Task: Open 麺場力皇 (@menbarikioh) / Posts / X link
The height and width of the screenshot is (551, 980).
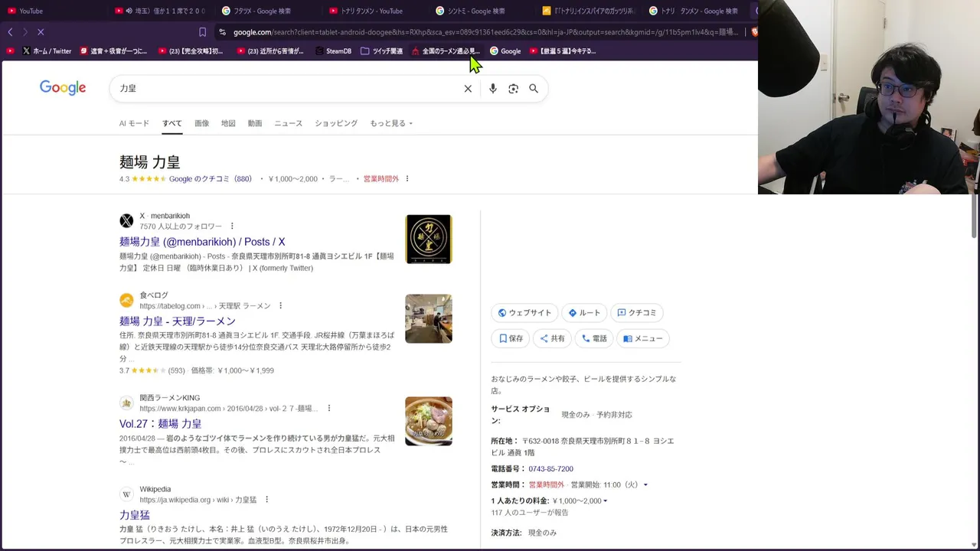Action: [x=202, y=242]
